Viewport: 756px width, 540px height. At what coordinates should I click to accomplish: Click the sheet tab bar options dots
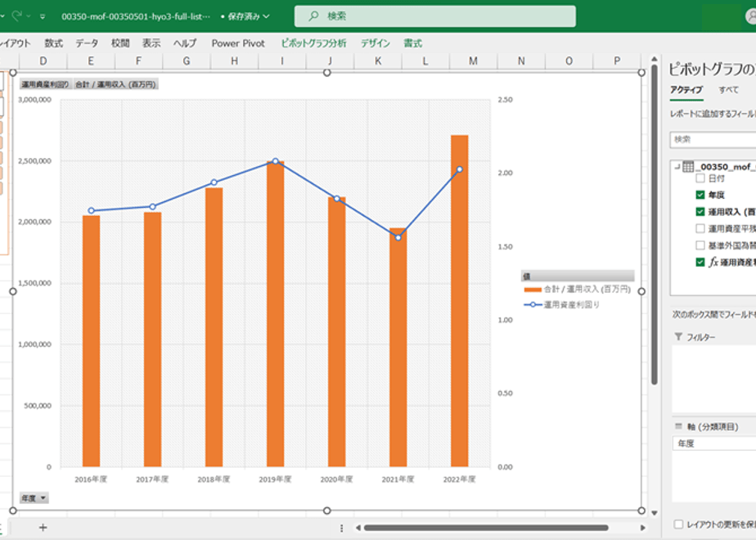tap(341, 528)
